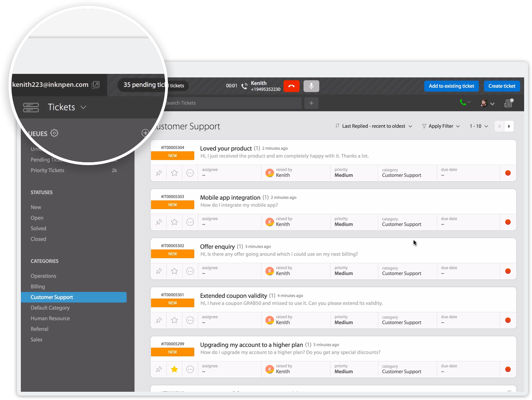Screen dimensions: 532x400
Task: Select the Billing category
Action: click(38, 286)
